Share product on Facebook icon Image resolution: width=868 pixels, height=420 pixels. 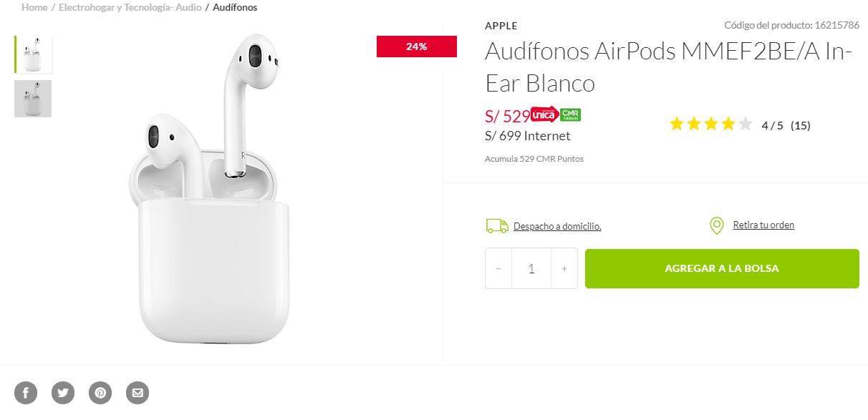coord(26,392)
